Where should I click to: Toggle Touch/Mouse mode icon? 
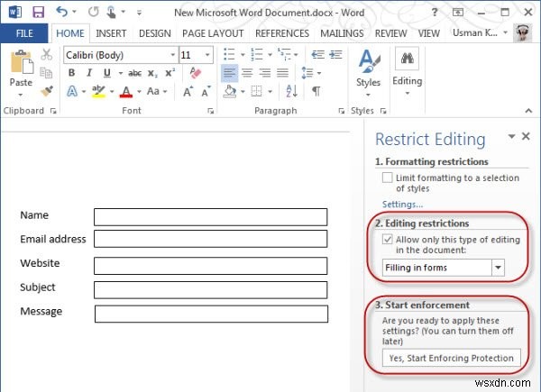pos(111,13)
